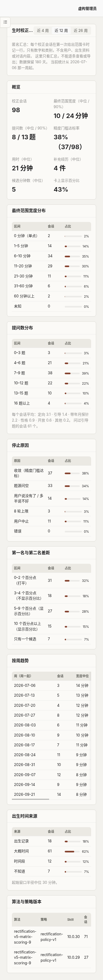Screen dimensions: 103x980
Task: Click the horizontal scrollbar under 按周趋势 table
Action: click(30, 799)
